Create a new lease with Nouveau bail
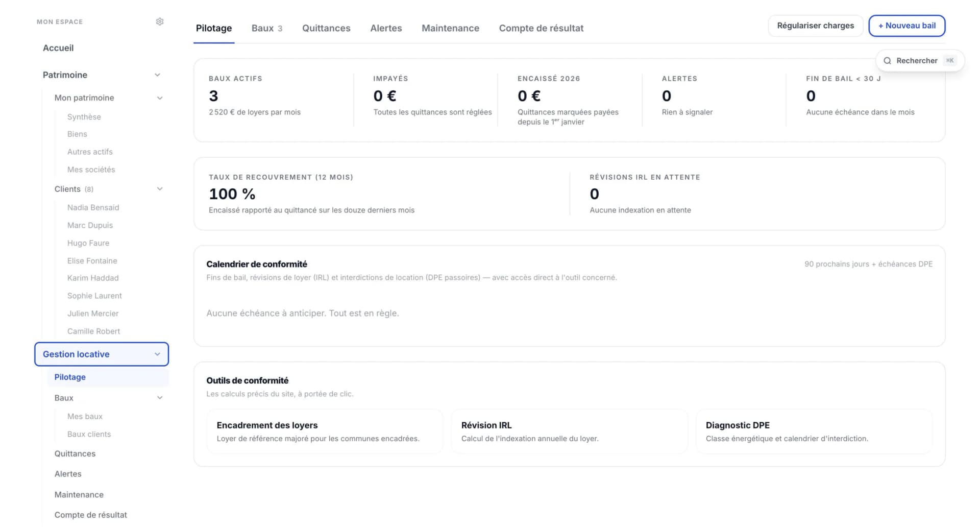 (x=906, y=26)
